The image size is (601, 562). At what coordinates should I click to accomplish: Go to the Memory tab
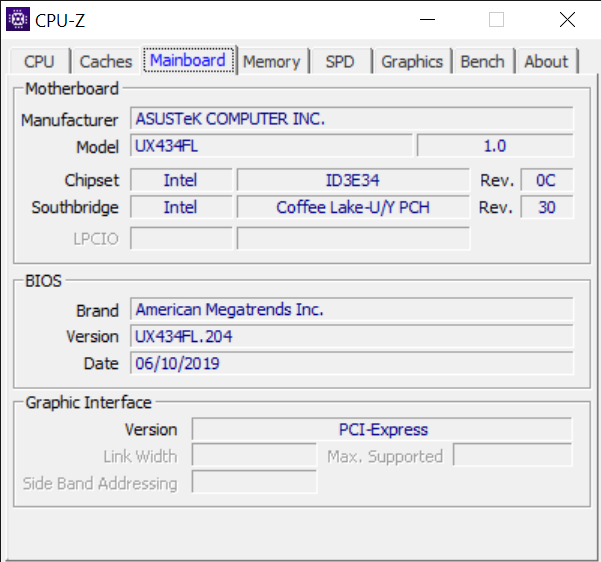click(x=272, y=61)
